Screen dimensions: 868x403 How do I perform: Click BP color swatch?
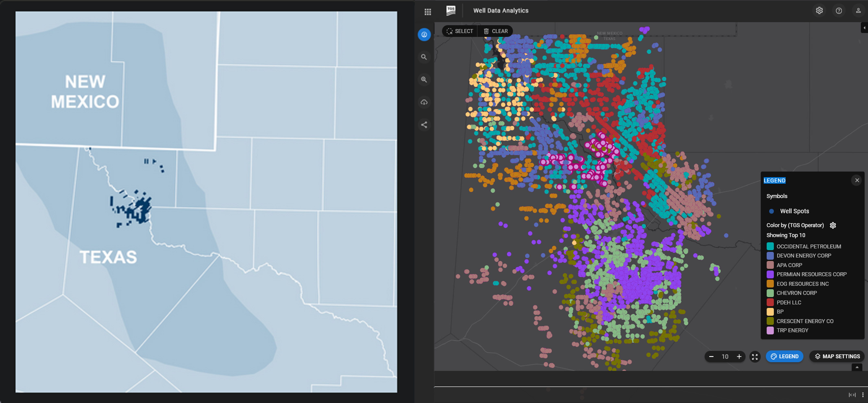pos(770,312)
